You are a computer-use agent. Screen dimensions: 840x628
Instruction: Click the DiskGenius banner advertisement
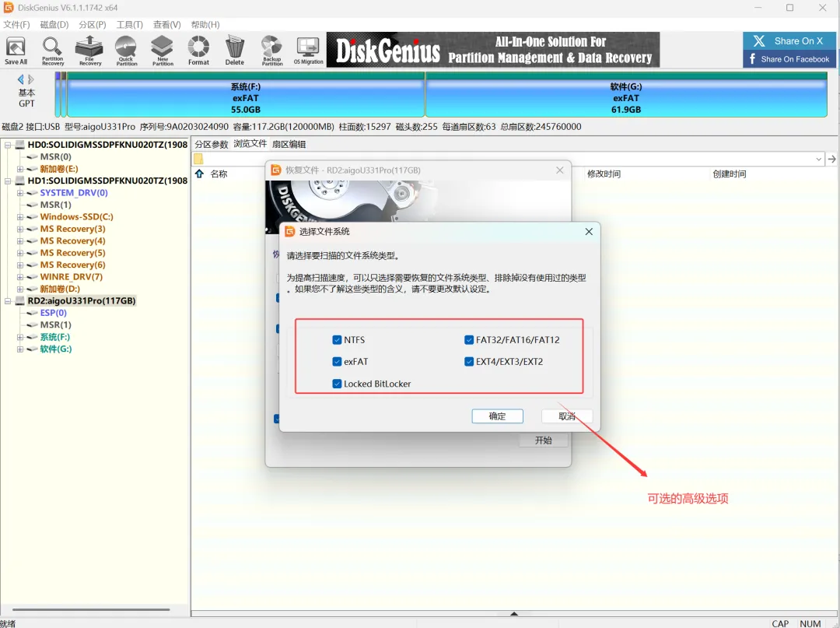coord(493,50)
